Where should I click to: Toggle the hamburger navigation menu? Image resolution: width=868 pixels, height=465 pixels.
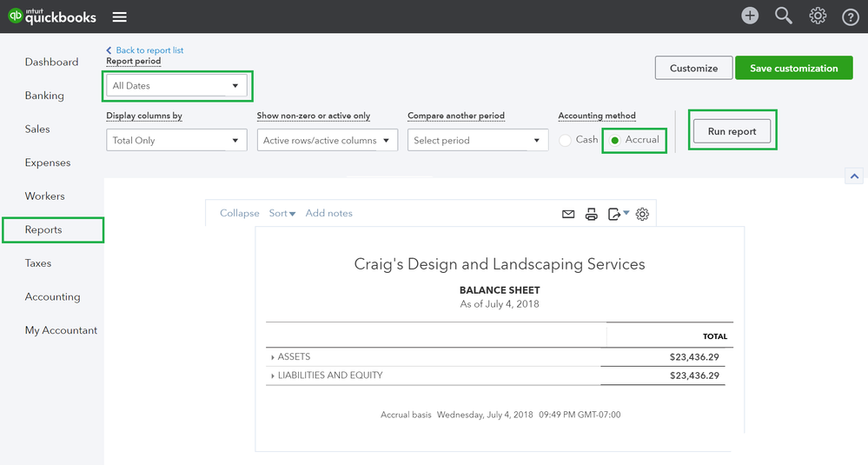pyautogui.click(x=120, y=17)
